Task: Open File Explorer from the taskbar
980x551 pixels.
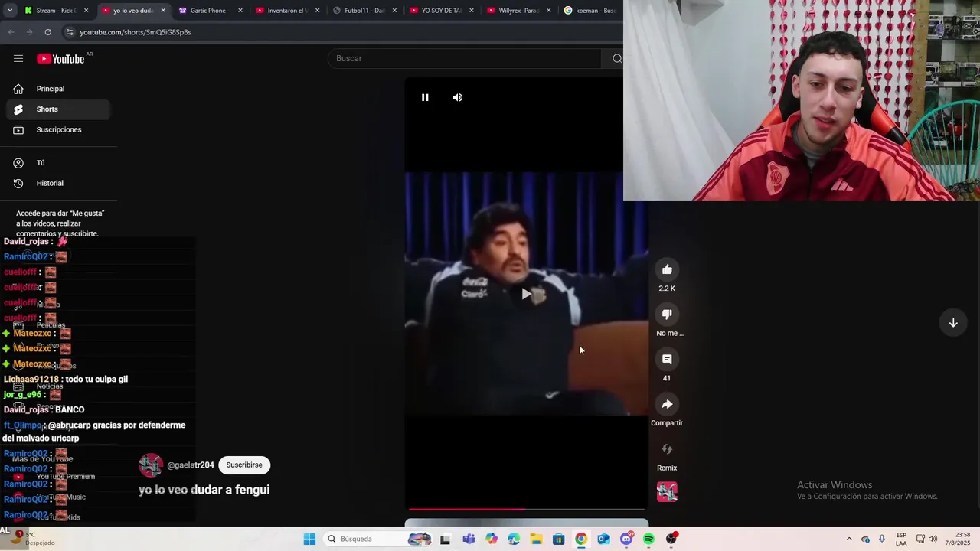Action: pos(536,539)
